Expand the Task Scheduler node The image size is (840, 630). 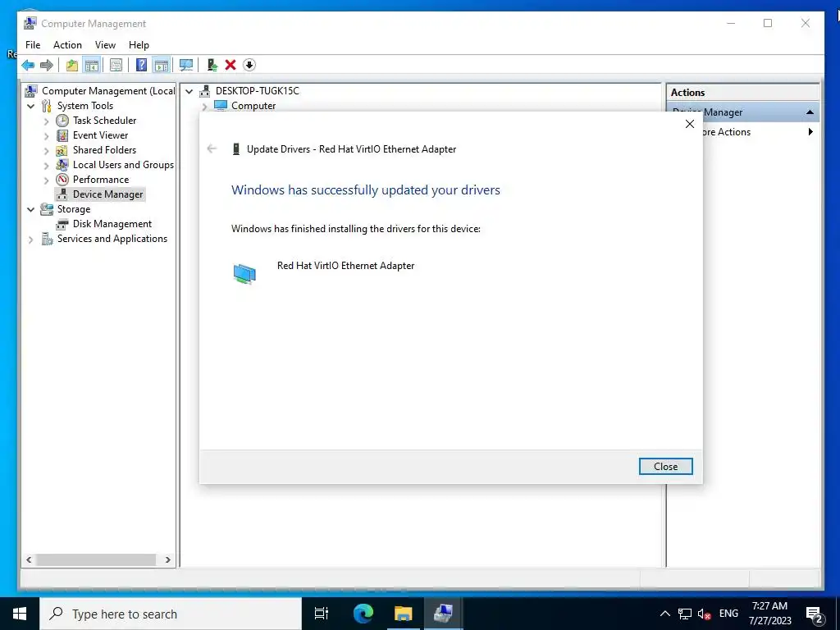click(46, 121)
